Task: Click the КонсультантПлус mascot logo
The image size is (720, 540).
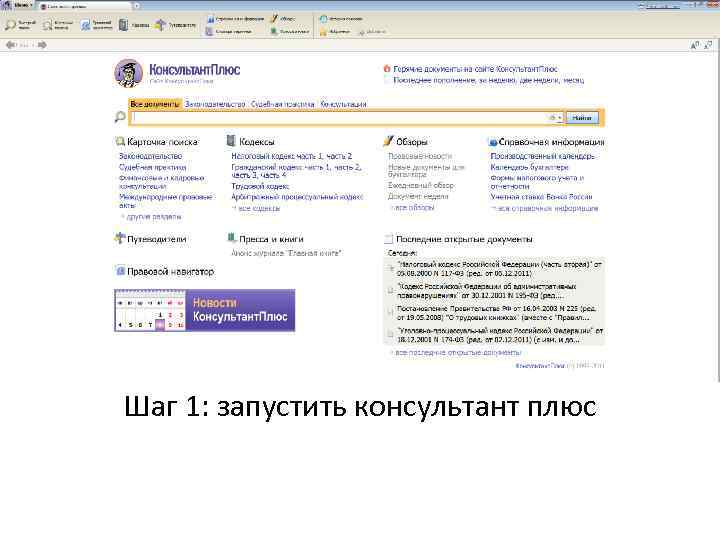Action: pos(128,73)
